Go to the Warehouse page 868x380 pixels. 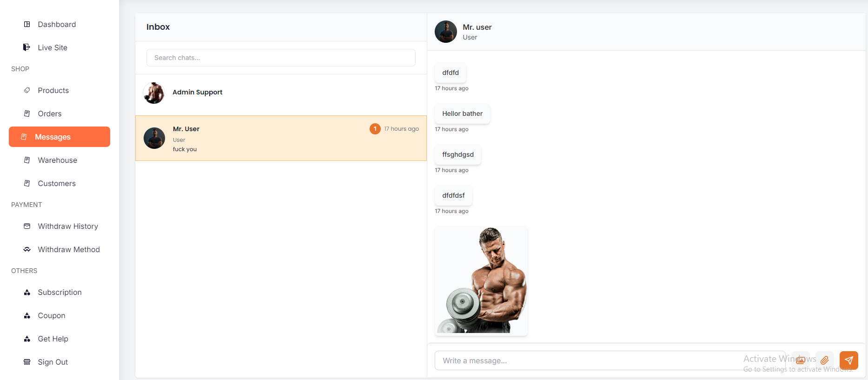pos(57,160)
